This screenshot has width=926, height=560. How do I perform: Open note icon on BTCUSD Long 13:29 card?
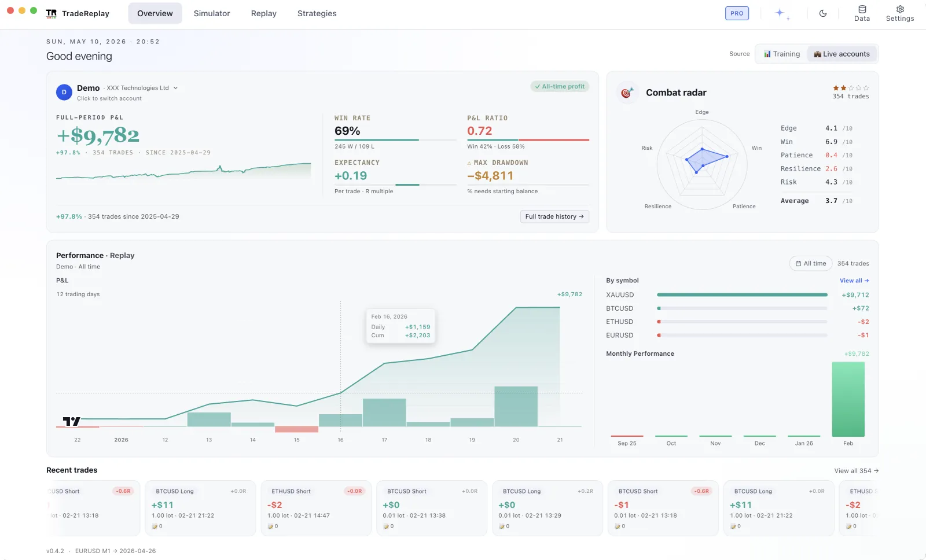coord(501,526)
